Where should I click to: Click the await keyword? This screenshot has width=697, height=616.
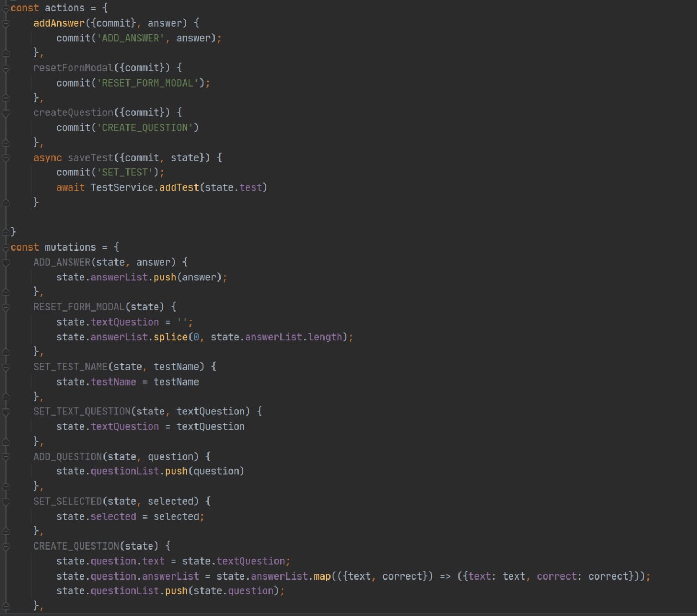coord(70,187)
